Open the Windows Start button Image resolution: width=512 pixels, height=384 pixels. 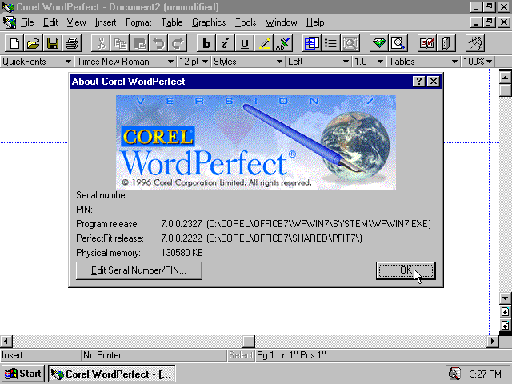[x=23, y=374]
